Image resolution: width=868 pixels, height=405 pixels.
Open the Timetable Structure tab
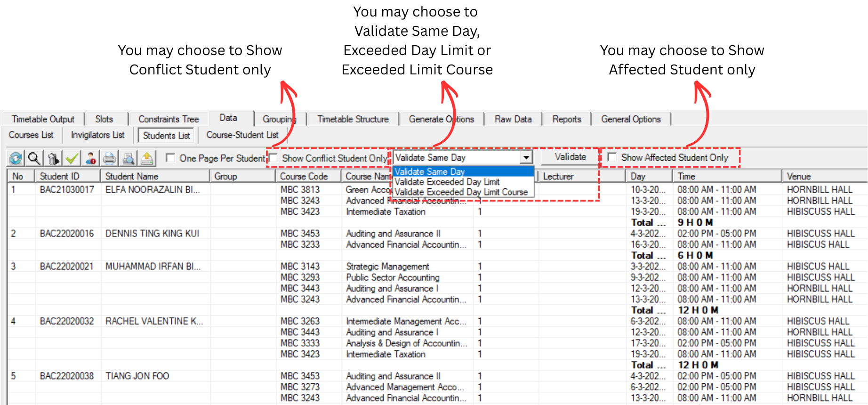point(353,119)
